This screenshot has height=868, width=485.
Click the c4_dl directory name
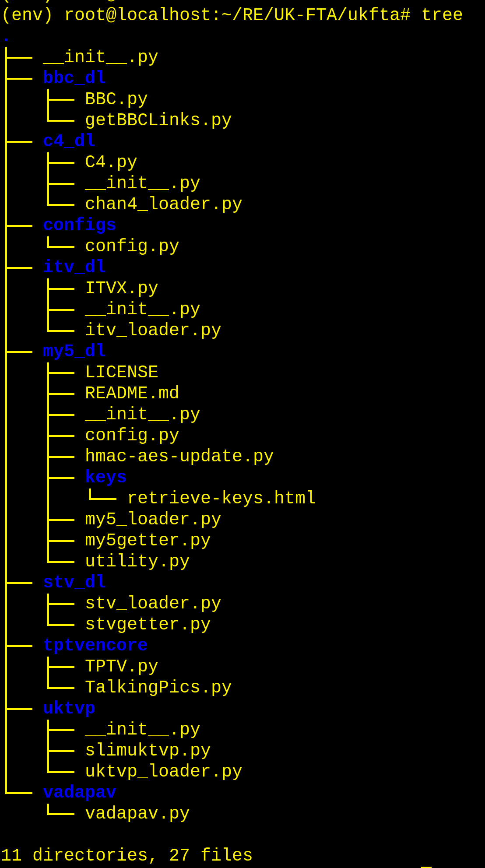69,141
